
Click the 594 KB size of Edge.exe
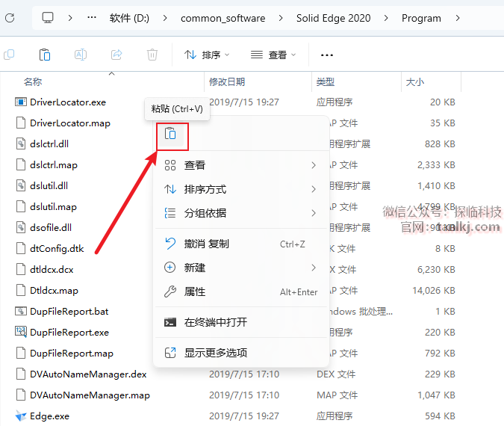(x=440, y=416)
